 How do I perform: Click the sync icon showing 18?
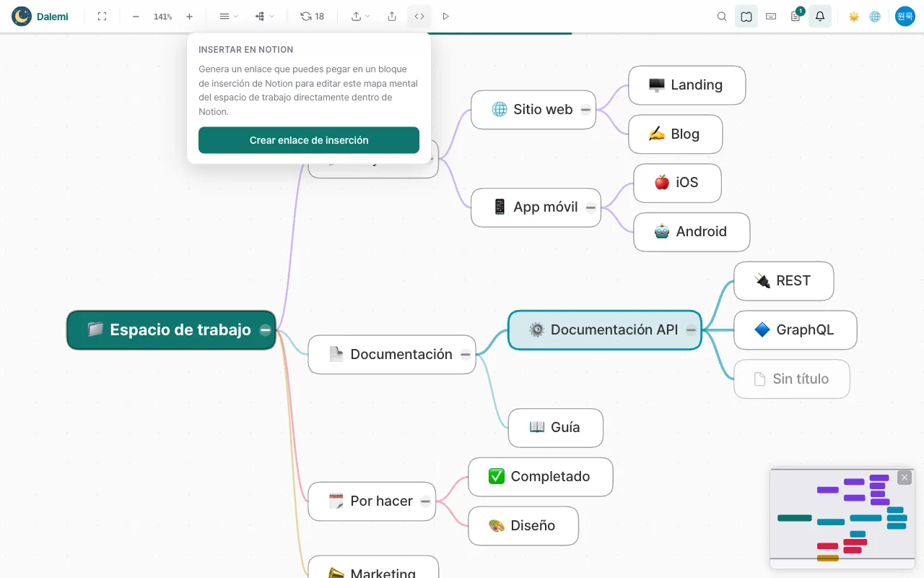point(313,16)
